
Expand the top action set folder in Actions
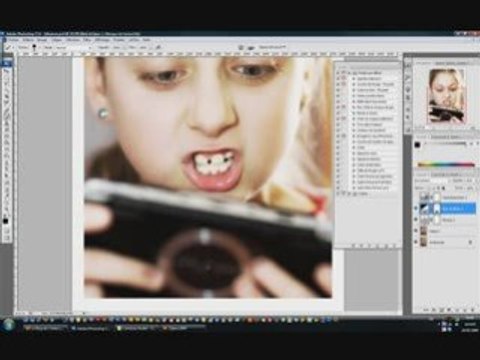[349, 73]
